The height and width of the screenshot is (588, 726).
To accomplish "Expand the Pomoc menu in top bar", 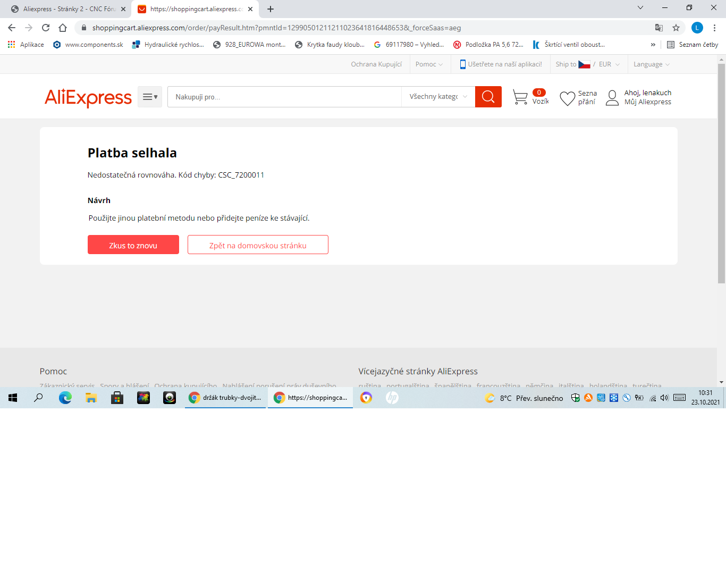I will (x=429, y=64).
